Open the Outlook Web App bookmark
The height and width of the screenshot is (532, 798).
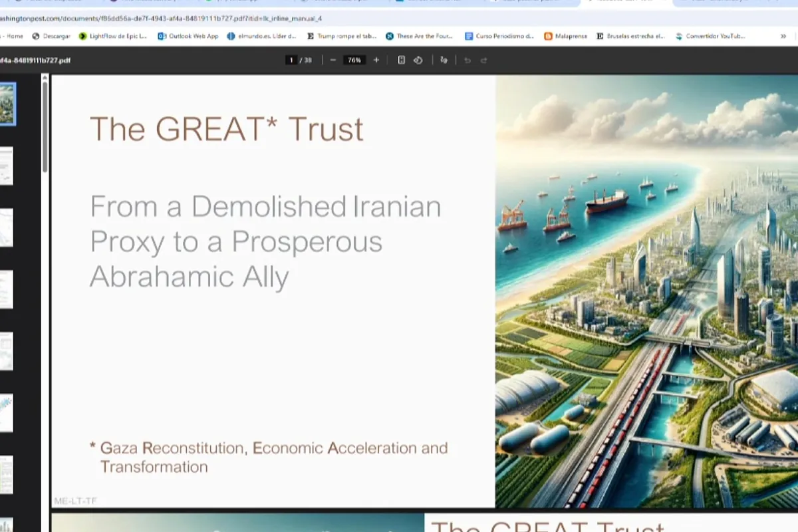coord(188,36)
